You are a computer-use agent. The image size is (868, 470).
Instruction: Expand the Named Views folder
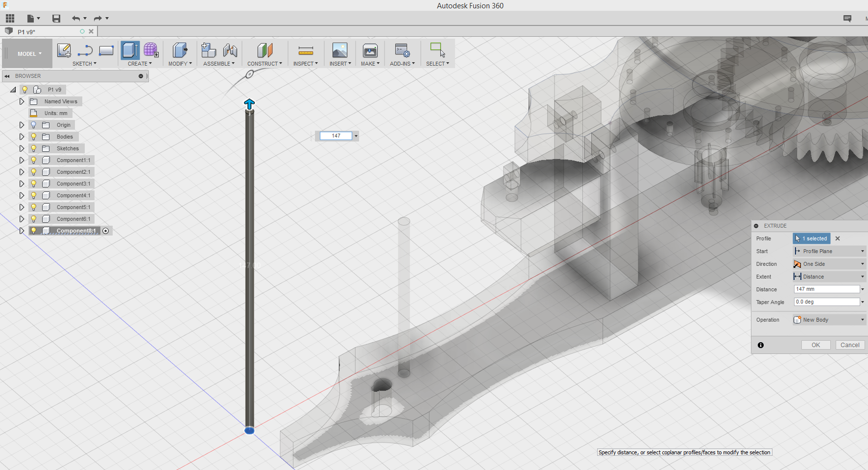pyautogui.click(x=22, y=101)
